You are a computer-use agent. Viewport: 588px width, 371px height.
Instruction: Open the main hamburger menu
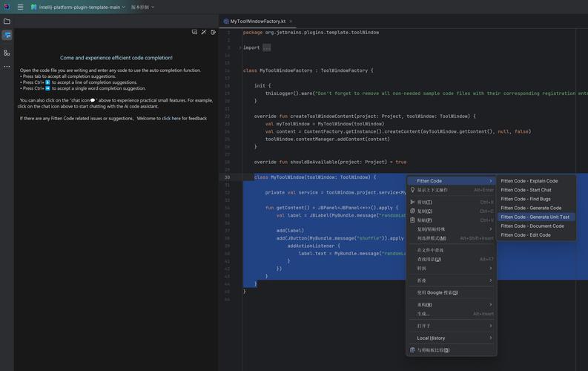pos(20,7)
